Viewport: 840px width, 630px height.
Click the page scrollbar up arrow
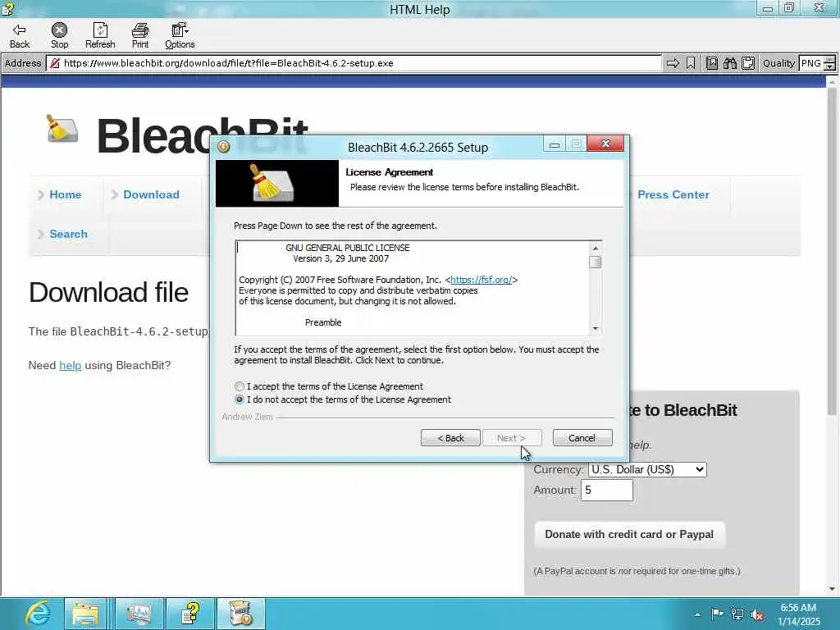pos(832,83)
